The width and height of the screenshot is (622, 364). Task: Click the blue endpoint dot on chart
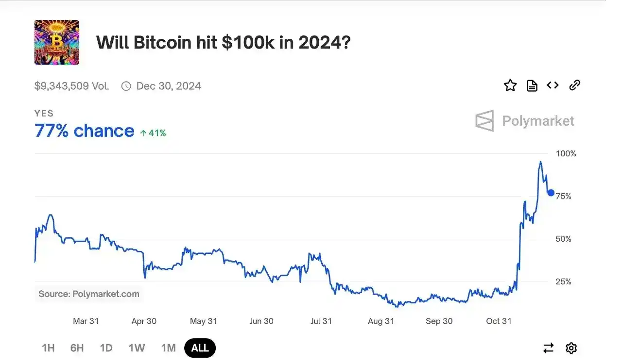(x=551, y=193)
